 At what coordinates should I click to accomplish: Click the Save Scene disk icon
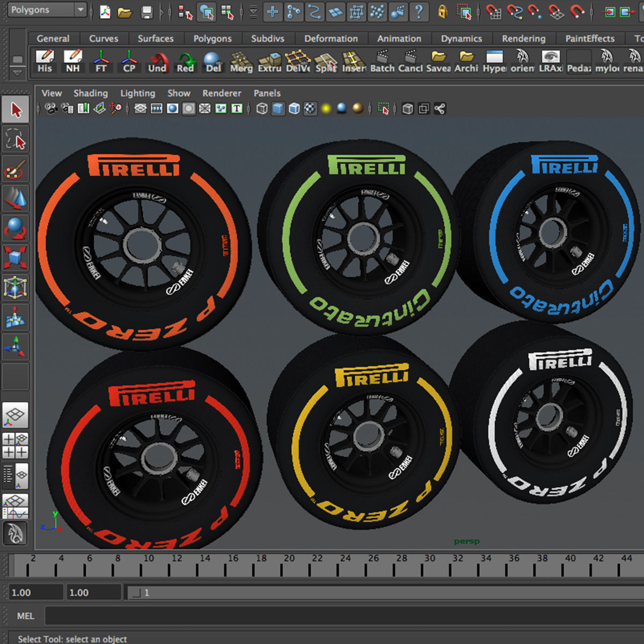coord(147,11)
